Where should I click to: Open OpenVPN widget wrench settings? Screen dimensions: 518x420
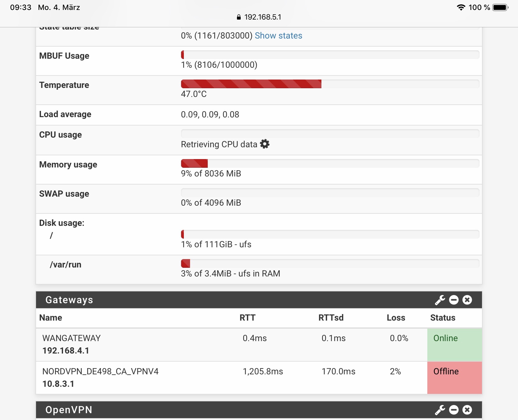click(440, 410)
